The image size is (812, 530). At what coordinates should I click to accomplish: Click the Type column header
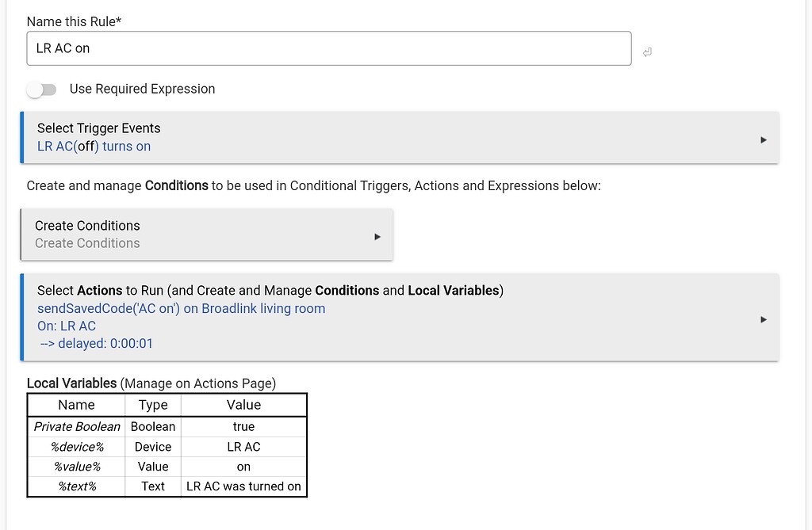click(153, 405)
